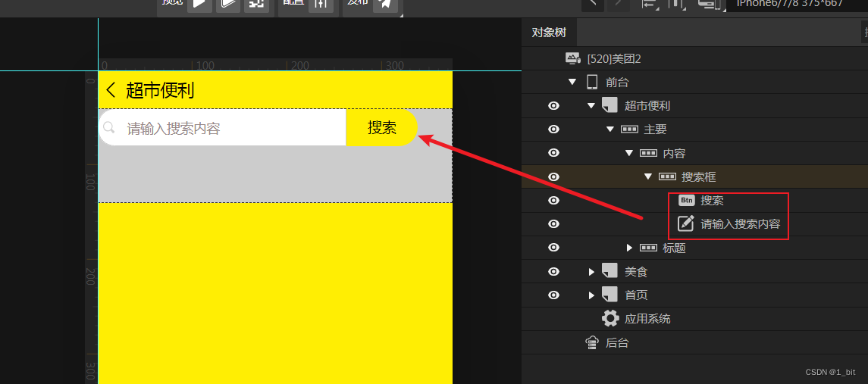Hide the 美食 page via eye icon
The width and height of the screenshot is (868, 384).
(x=553, y=272)
